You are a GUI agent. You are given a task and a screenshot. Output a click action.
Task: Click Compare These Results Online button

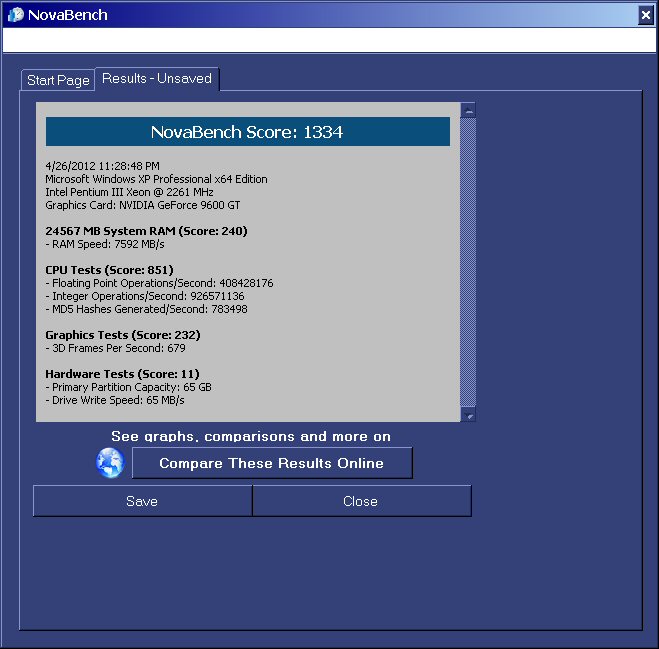(272, 463)
